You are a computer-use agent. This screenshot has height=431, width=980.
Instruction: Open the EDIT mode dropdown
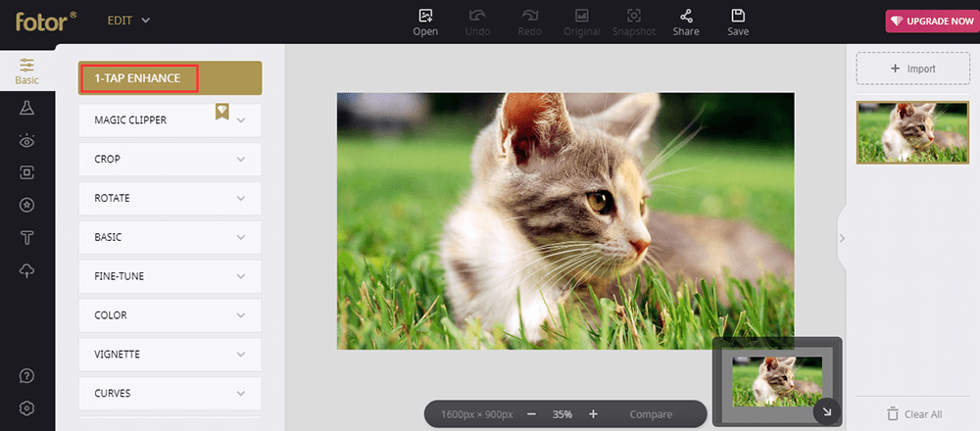point(128,20)
